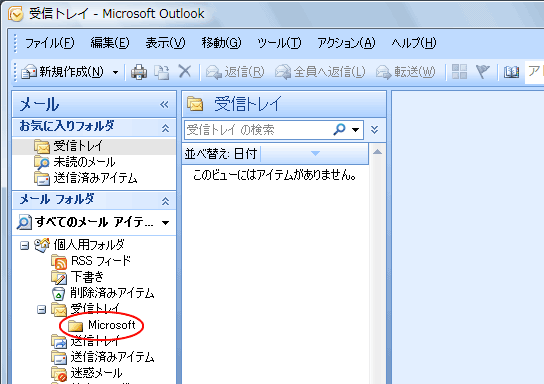Select 受信トレイ in the folder tree
Image resolution: width=544 pixels, height=384 pixels.
pos(95,309)
